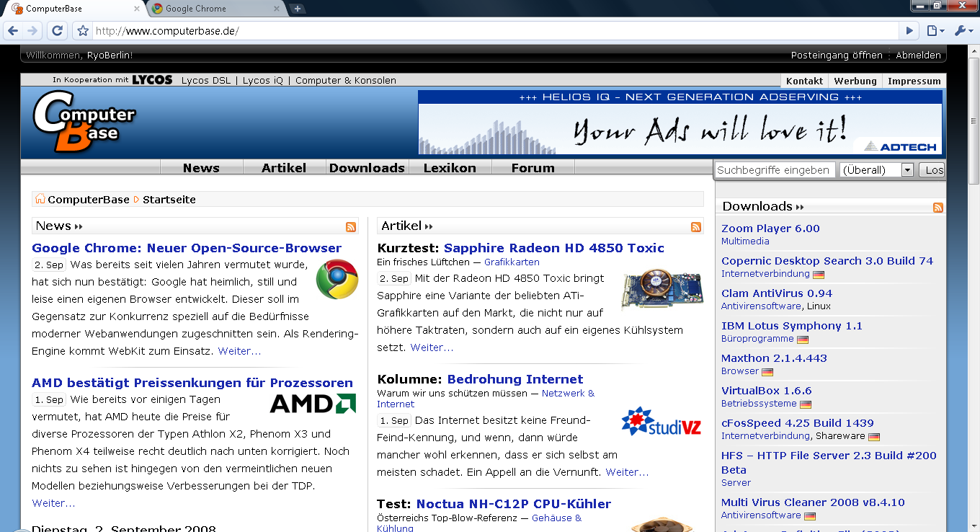Click the Radeon graphics card image
Screen dimensions: 980x532
[x=662, y=288]
